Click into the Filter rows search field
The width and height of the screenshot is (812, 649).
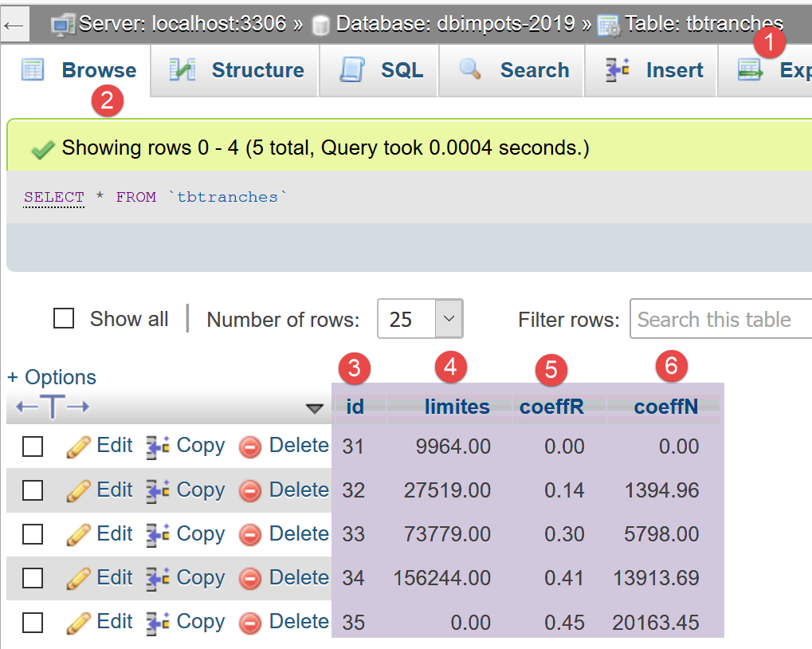pyautogui.click(x=721, y=320)
